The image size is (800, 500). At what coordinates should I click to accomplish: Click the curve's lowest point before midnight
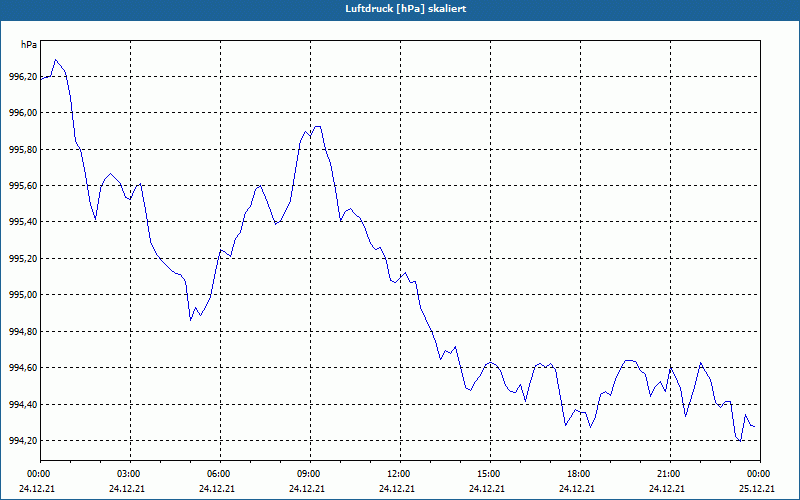(x=739, y=441)
